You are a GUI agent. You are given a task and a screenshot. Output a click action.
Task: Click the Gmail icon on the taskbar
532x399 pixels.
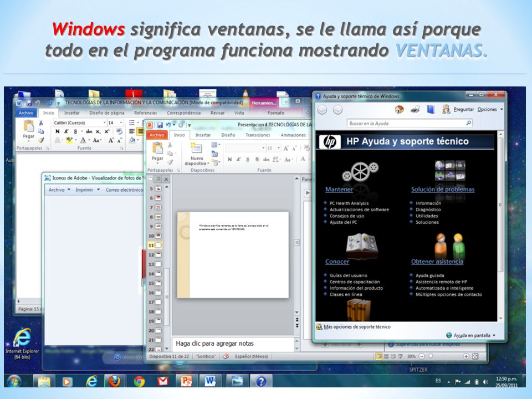(163, 382)
